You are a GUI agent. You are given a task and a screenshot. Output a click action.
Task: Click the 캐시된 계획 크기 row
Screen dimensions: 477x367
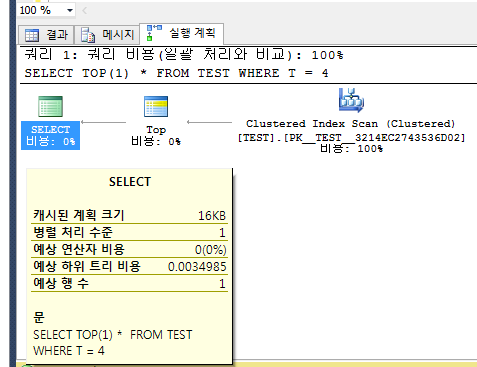point(129,215)
